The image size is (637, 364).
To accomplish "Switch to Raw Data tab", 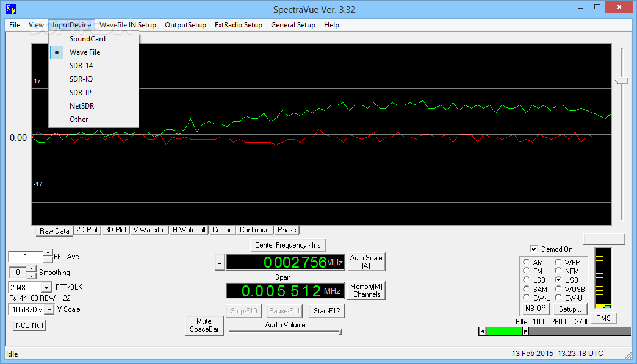I will pos(54,231).
